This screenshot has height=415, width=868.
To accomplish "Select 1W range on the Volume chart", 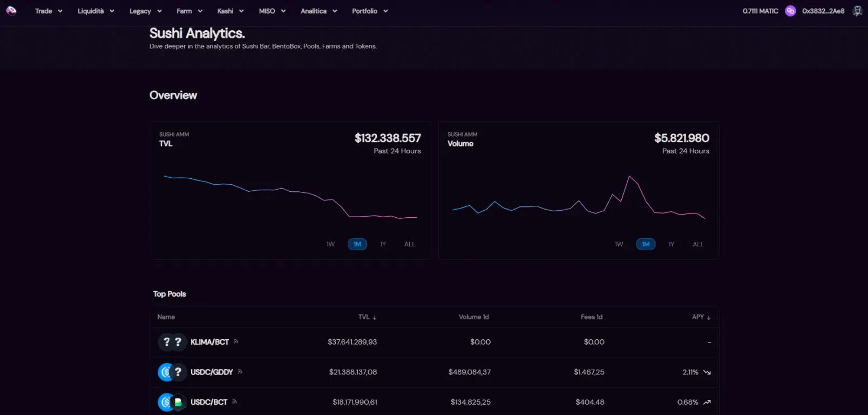I will (x=619, y=244).
